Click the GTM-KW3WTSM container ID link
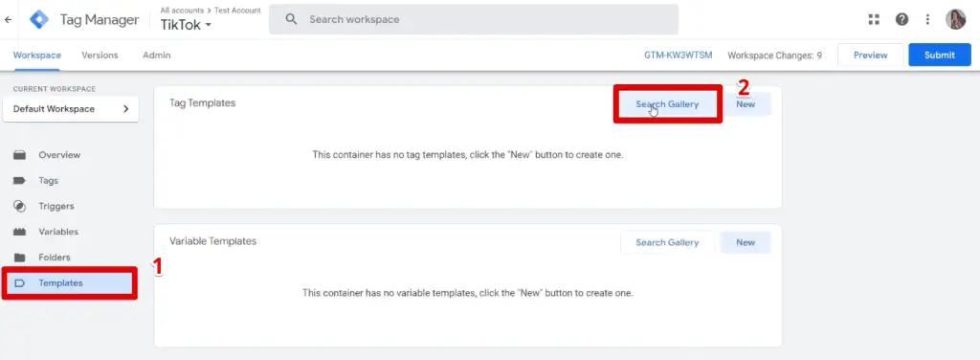980x360 pixels. pyautogui.click(x=679, y=55)
